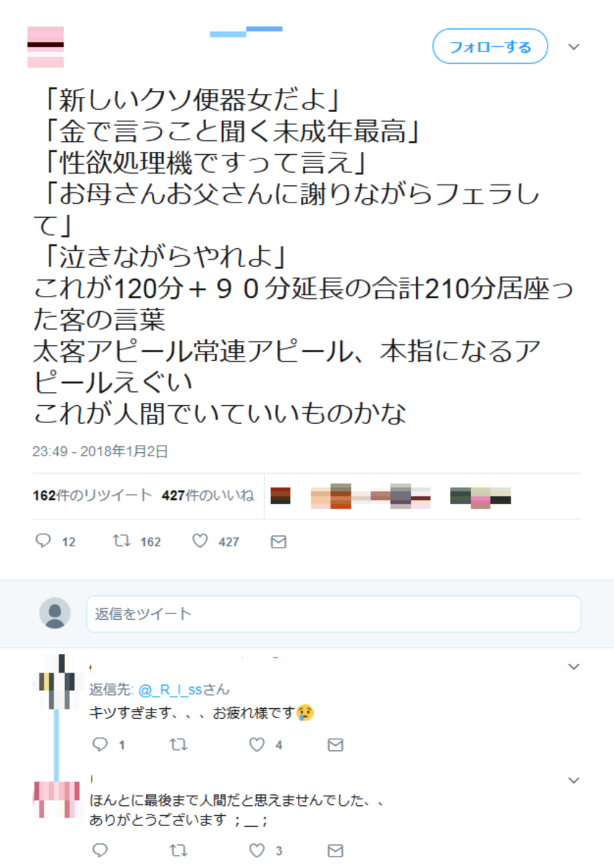Open the main tweet's chevron options menu

point(574,47)
